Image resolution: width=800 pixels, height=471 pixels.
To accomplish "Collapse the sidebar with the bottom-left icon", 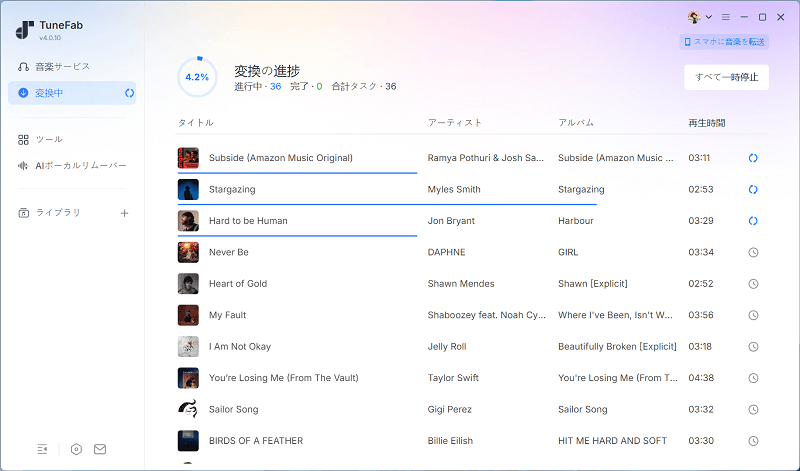I will [42, 449].
